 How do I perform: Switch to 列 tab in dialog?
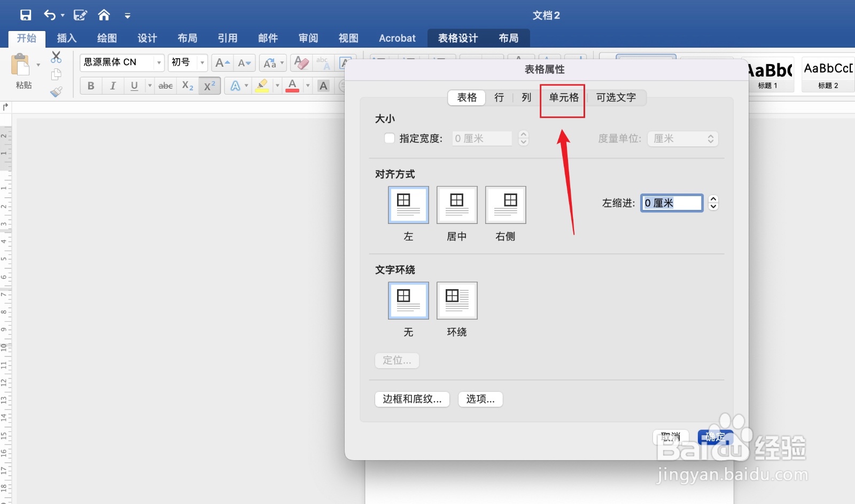tap(526, 97)
